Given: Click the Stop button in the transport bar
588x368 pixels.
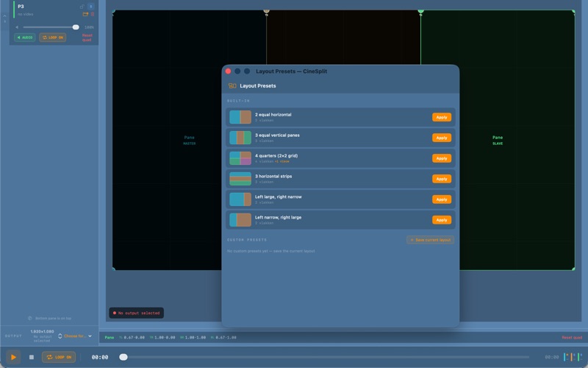Looking at the screenshot, I should [32, 357].
